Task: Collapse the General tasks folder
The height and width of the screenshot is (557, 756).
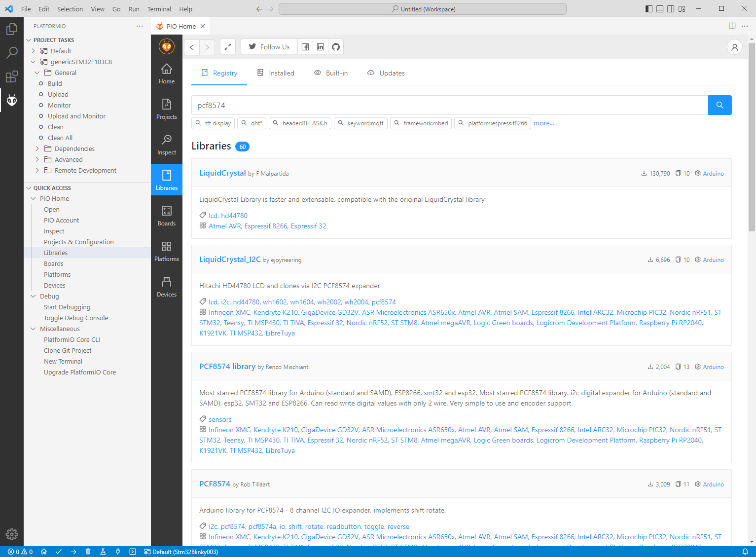Action: 37,73
